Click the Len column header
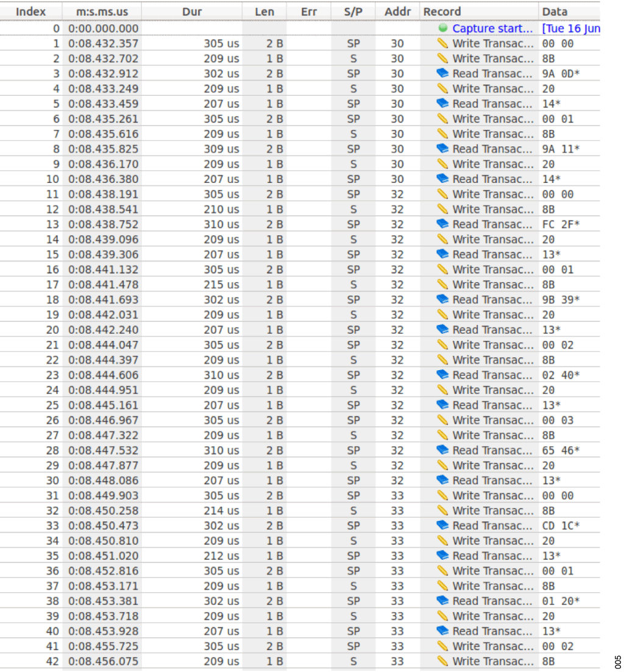 pyautogui.click(x=264, y=12)
